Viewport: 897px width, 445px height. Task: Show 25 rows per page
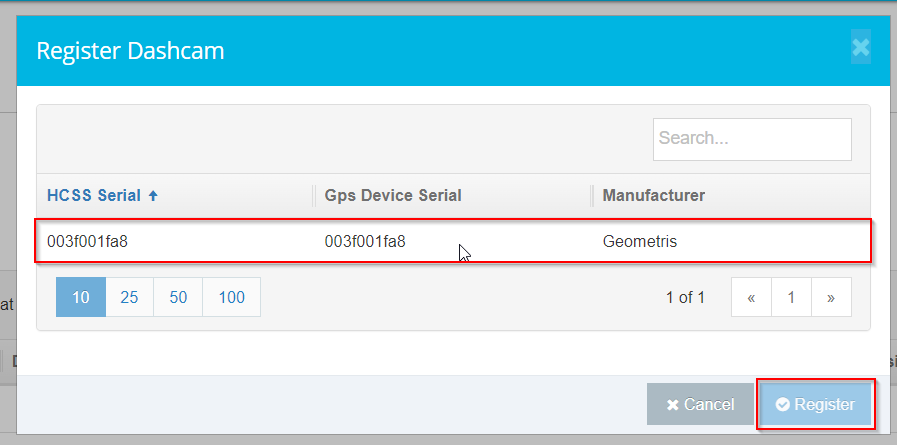coord(129,297)
